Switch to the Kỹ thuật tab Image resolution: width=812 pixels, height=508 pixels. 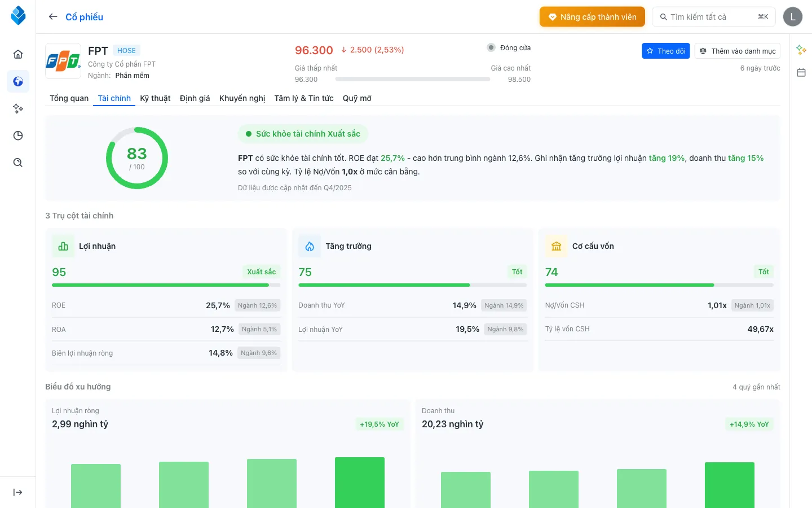(155, 98)
